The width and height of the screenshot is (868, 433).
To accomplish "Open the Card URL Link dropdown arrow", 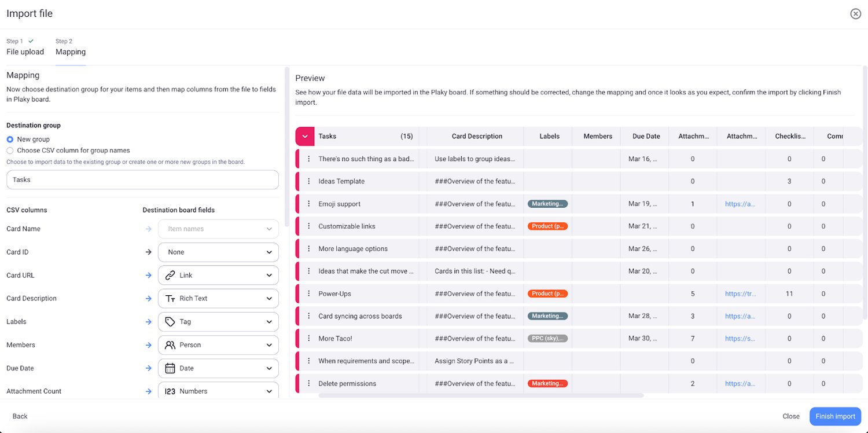I will [x=269, y=276].
